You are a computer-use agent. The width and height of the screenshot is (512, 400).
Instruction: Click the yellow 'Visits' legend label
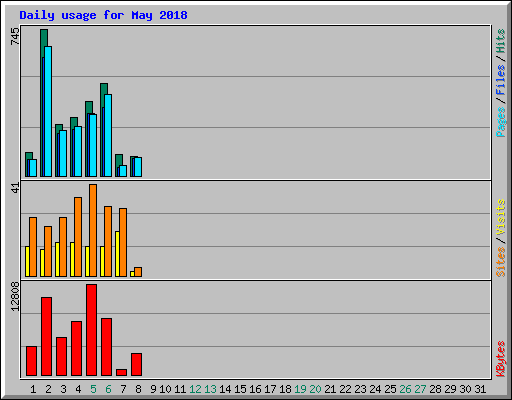click(x=500, y=217)
